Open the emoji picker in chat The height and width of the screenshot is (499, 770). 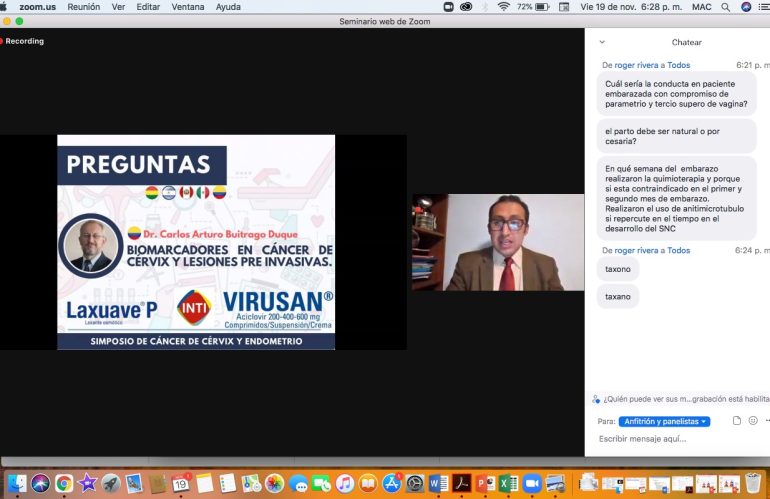[x=753, y=420]
